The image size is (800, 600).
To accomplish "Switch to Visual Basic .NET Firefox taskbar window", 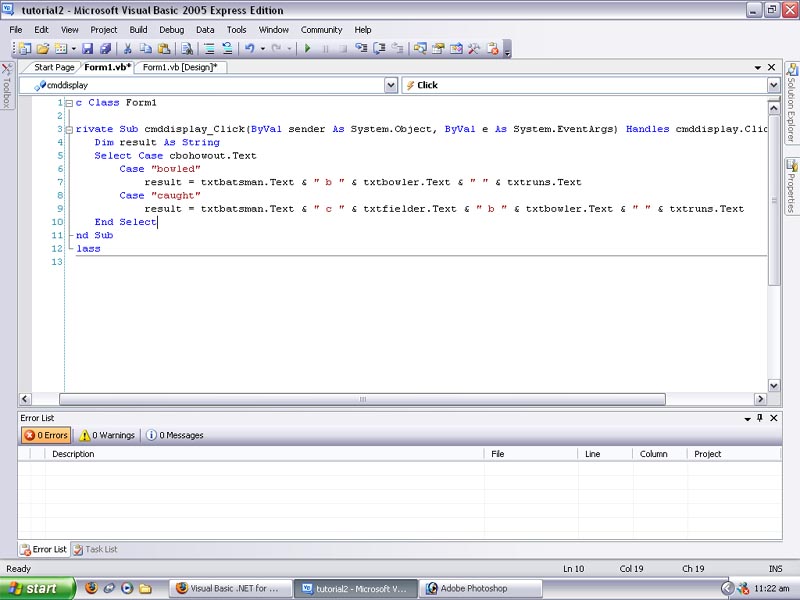I will point(230,589).
